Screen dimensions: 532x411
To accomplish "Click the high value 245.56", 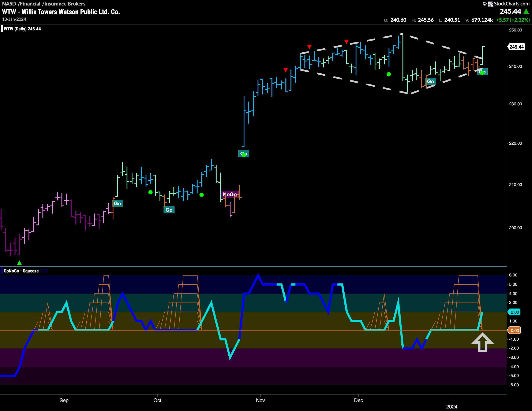I will (426, 20).
